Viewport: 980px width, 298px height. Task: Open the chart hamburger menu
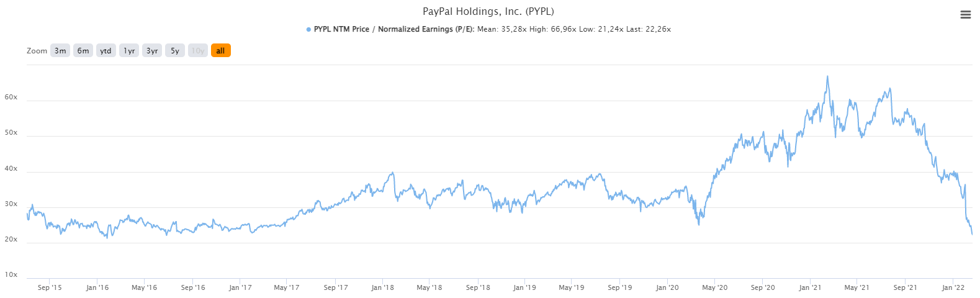pos(965,15)
